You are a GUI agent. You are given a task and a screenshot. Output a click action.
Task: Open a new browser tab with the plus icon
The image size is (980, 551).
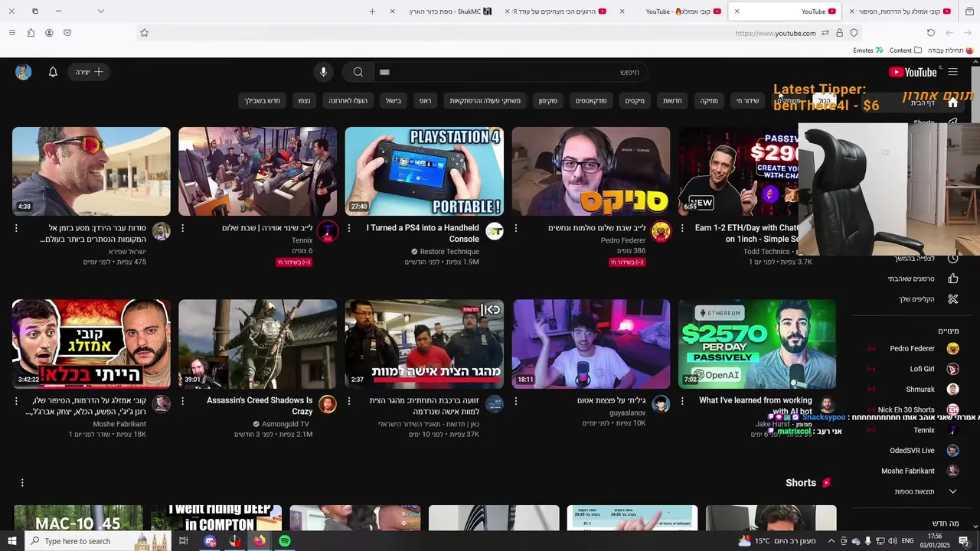click(372, 11)
